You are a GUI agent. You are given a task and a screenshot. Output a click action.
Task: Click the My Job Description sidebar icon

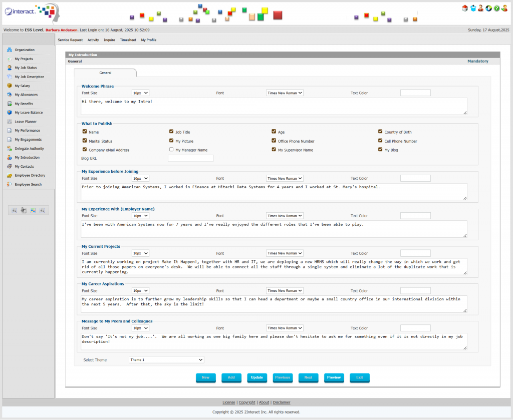coord(10,77)
